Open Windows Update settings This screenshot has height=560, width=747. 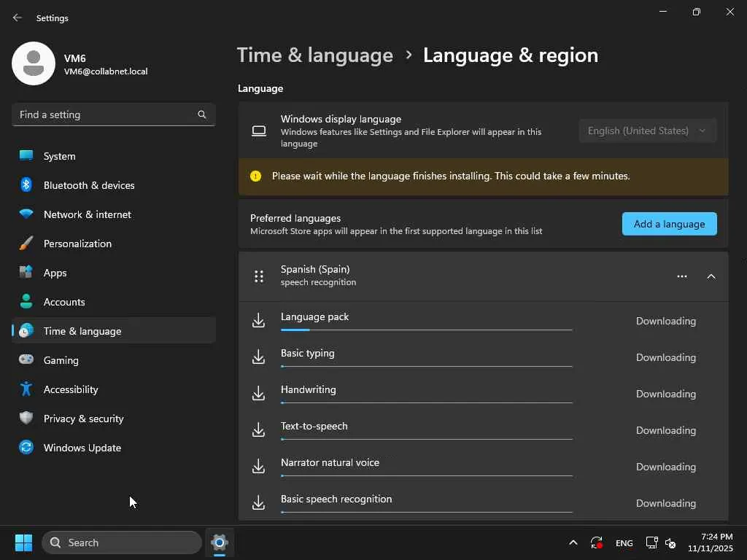tap(82, 448)
